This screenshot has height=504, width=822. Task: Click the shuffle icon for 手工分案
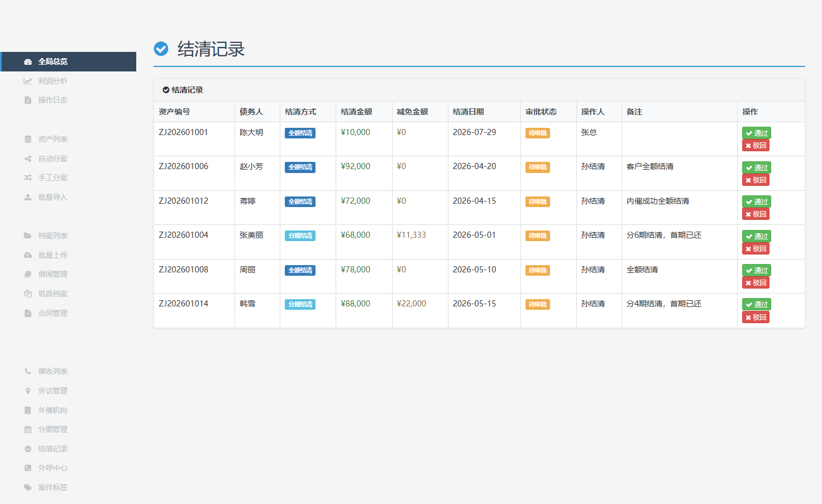pyautogui.click(x=28, y=177)
